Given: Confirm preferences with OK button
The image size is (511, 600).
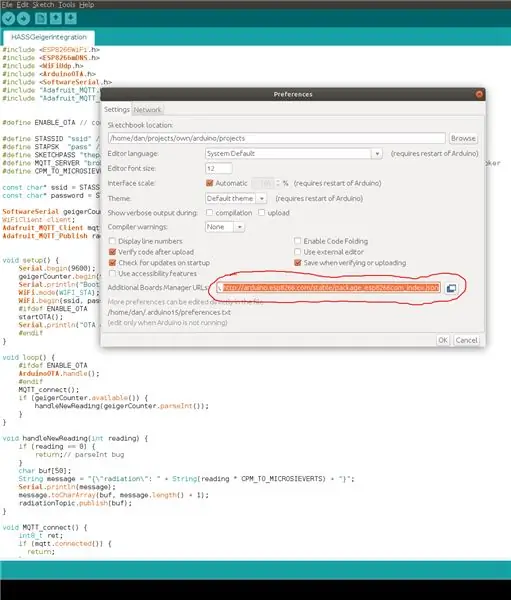Looking at the screenshot, I should click(443, 340).
